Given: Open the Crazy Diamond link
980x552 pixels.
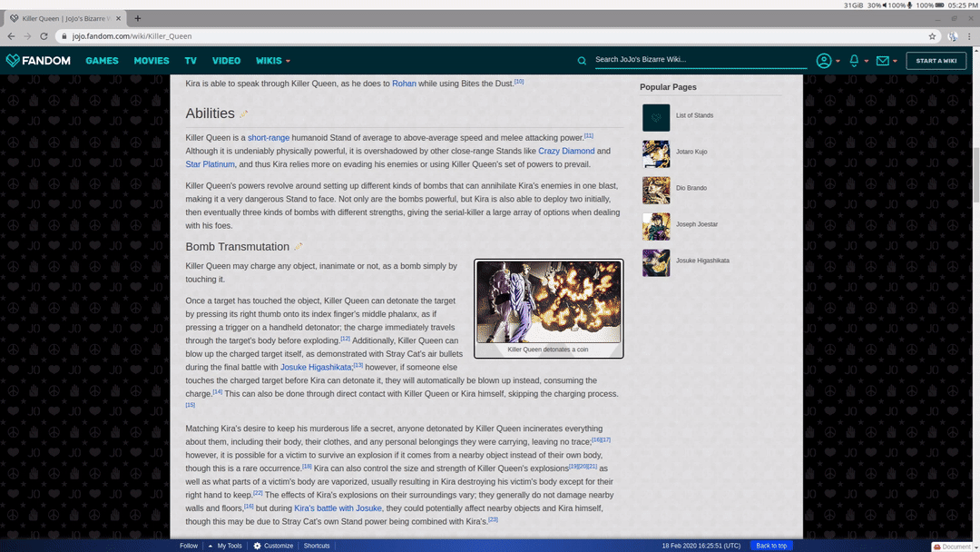Looking at the screenshot, I should tap(566, 151).
